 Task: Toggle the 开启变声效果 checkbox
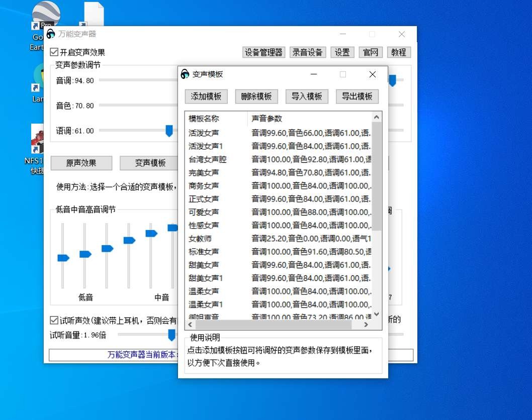[54, 52]
